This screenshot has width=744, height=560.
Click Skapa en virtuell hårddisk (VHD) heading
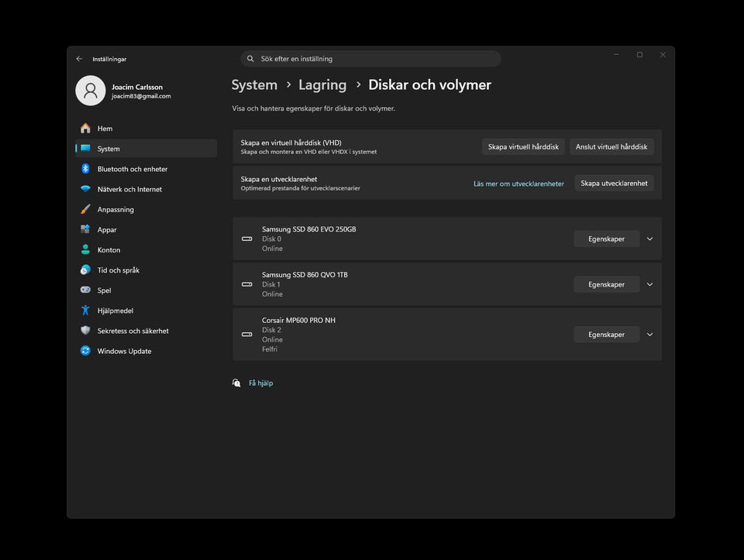click(291, 143)
